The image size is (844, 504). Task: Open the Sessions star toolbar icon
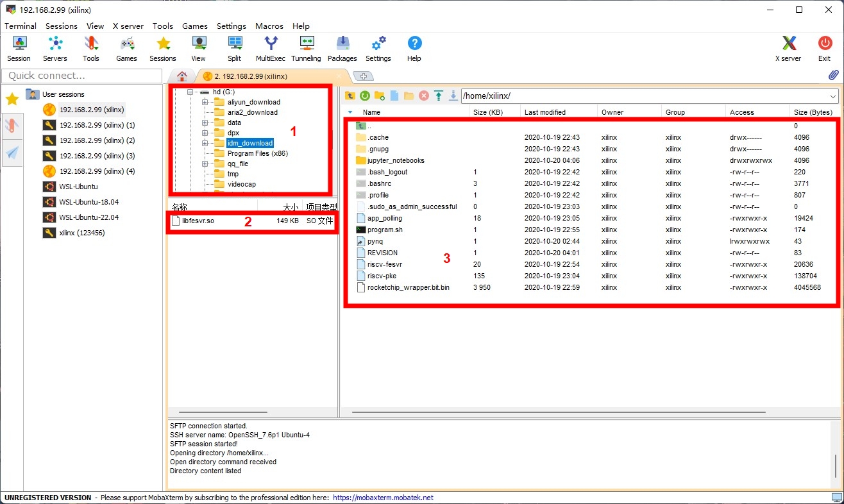(x=163, y=49)
